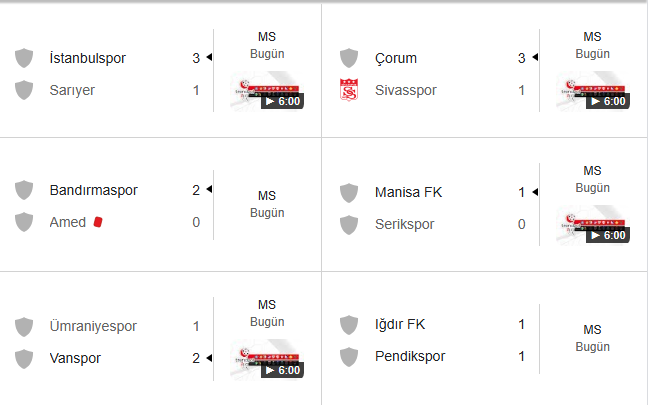Viewport: 648px width, 405px height.
Task: Play the Manisa FK vs Serikspor highlights
Action: [591, 226]
